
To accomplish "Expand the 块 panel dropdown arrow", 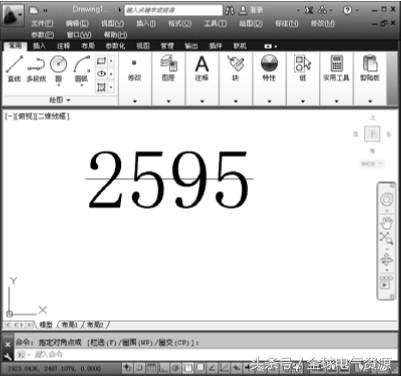I will [x=236, y=101].
